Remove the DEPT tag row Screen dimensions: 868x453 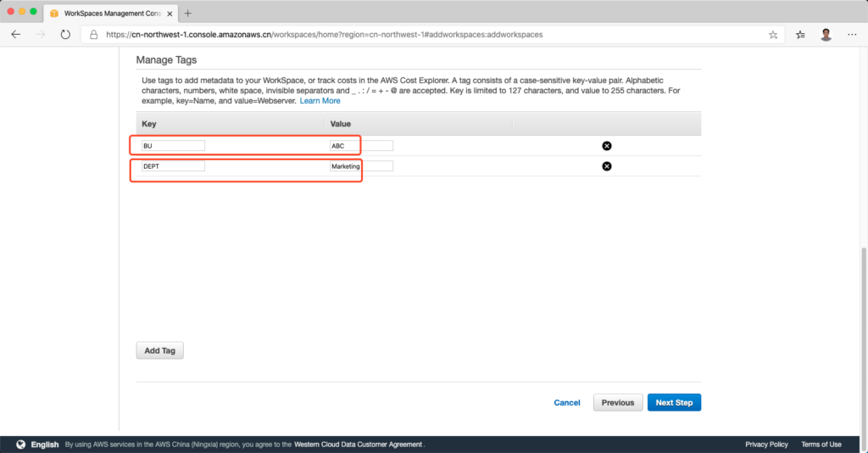coord(606,166)
